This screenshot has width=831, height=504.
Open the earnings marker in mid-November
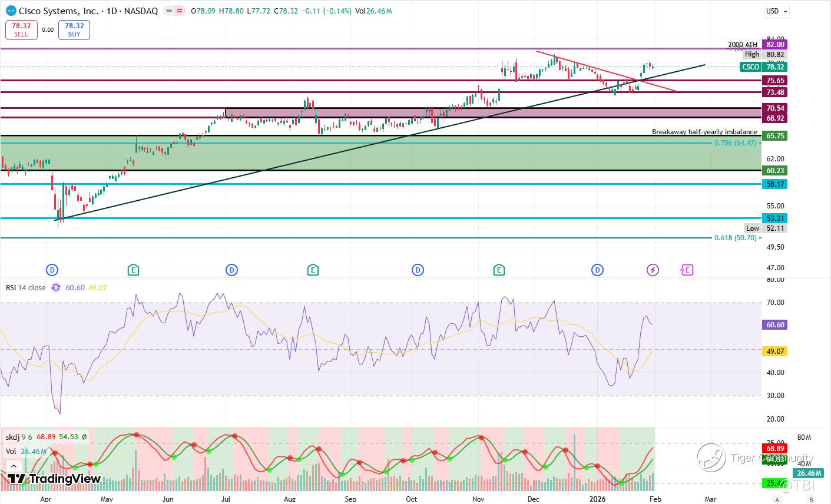point(499,270)
